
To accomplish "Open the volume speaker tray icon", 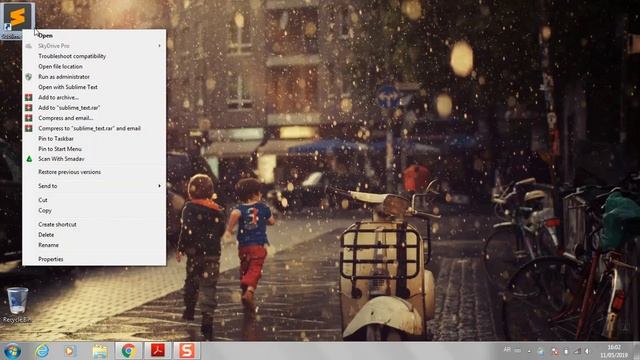I will pyautogui.click(x=588, y=351).
